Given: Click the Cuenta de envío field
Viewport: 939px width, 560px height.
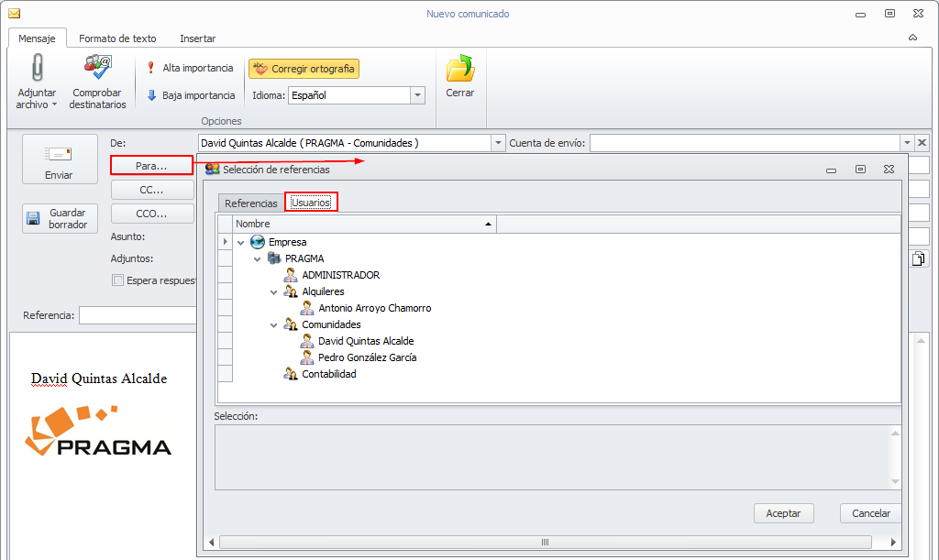Looking at the screenshot, I should point(745,143).
